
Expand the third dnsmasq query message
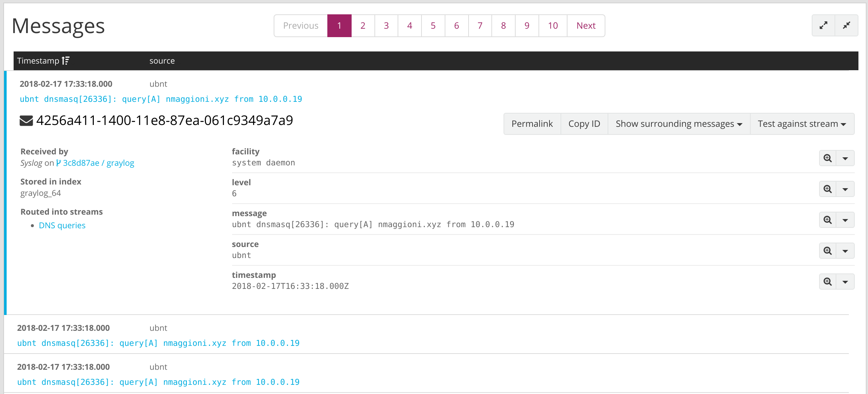(158, 382)
